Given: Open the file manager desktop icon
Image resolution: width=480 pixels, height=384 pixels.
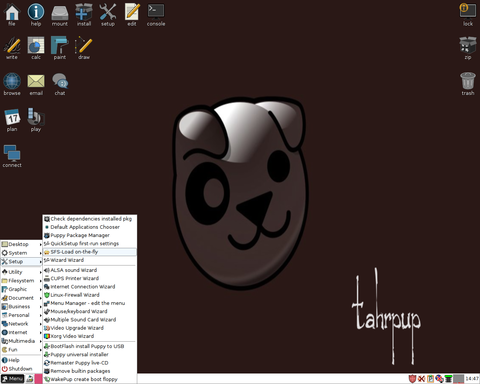Looking at the screenshot, I should pos(12,14).
